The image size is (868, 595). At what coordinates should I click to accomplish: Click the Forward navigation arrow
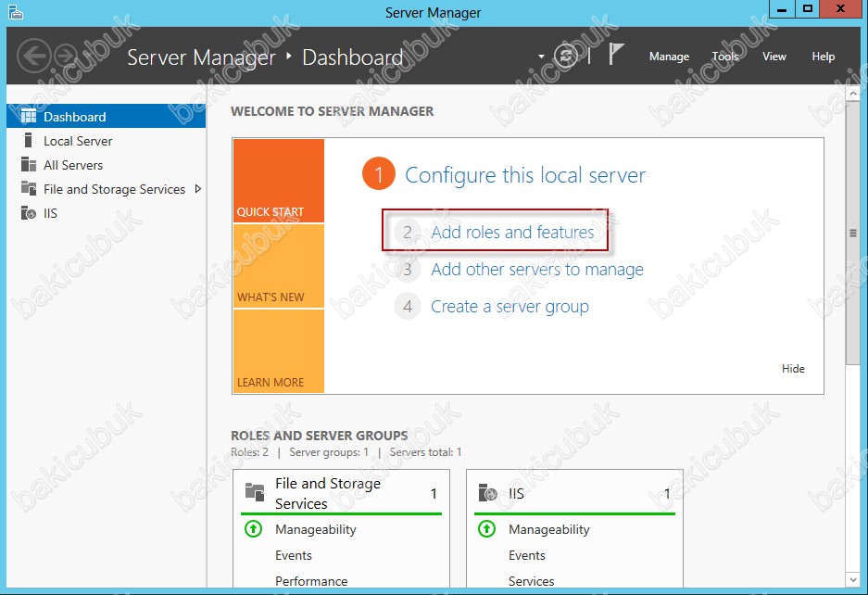[x=67, y=56]
